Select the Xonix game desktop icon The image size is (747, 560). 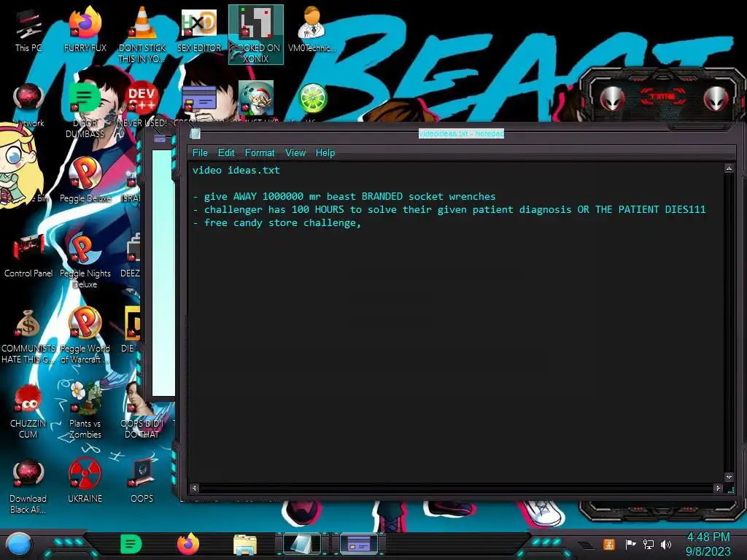[256, 34]
